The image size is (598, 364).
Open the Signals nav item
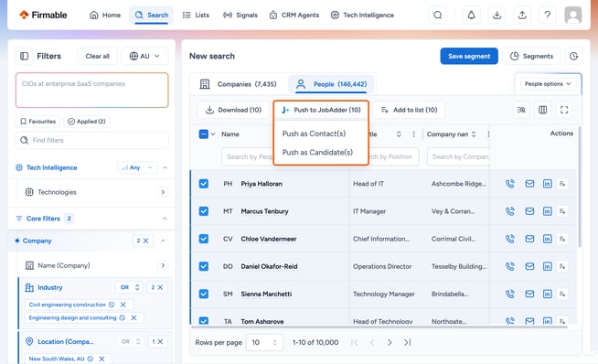(240, 16)
